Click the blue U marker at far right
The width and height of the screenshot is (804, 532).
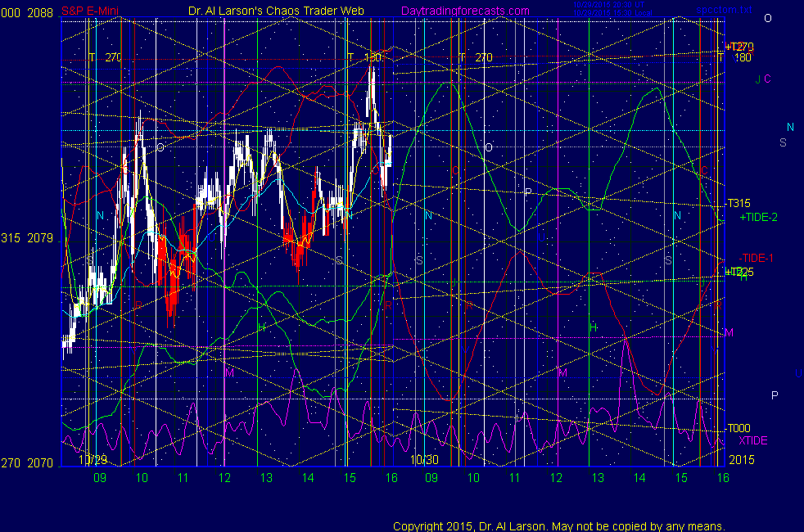[797, 374]
